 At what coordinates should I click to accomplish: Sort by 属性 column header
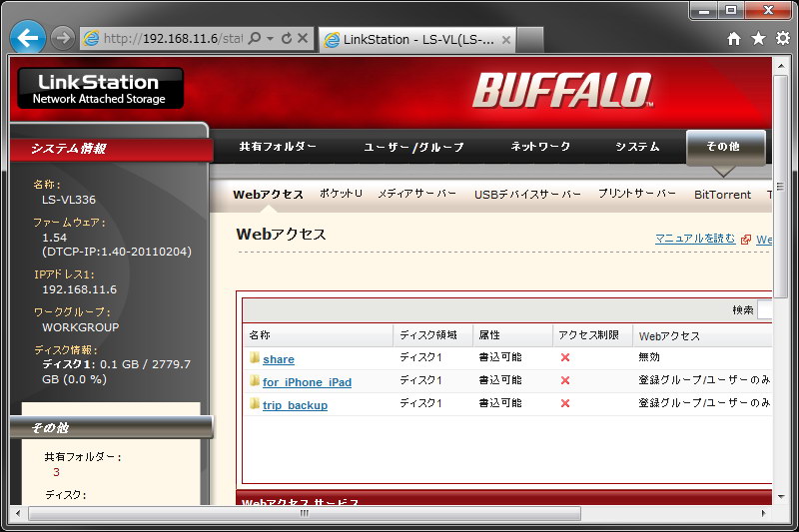[512, 335]
